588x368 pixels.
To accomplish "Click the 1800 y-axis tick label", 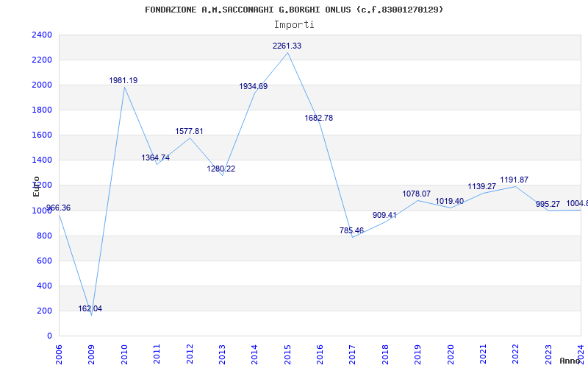I will pyautogui.click(x=42, y=110).
